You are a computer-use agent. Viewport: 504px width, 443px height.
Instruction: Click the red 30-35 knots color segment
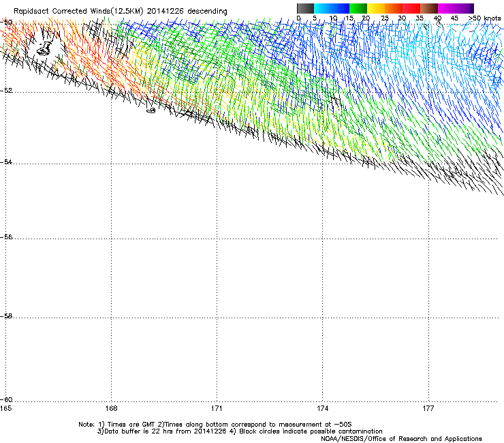tap(411, 8)
